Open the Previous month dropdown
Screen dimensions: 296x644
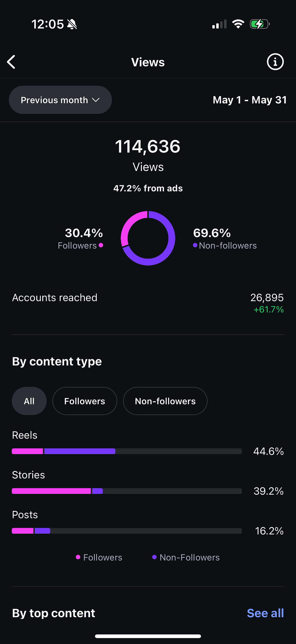pyautogui.click(x=60, y=100)
